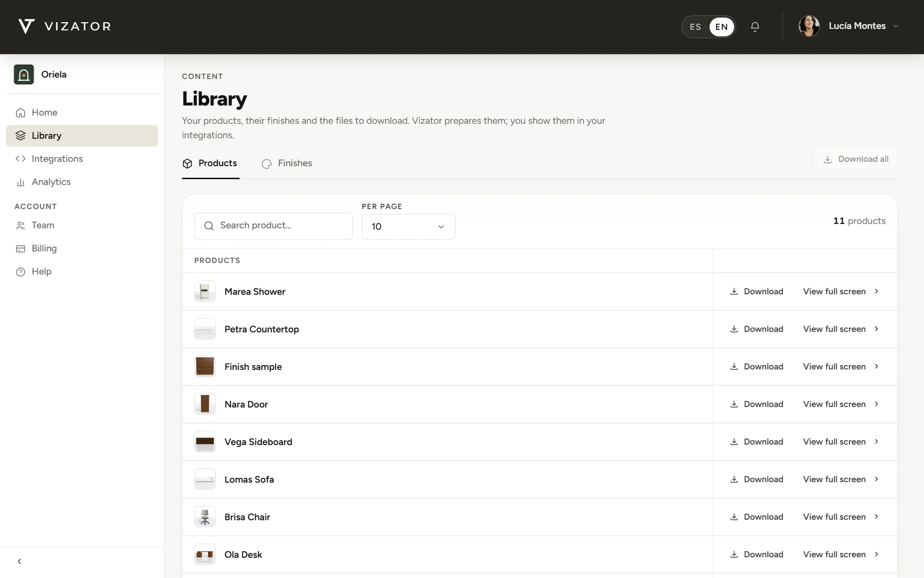Click Analytics bar chart icon
Image resolution: width=924 pixels, height=578 pixels.
pos(20,182)
